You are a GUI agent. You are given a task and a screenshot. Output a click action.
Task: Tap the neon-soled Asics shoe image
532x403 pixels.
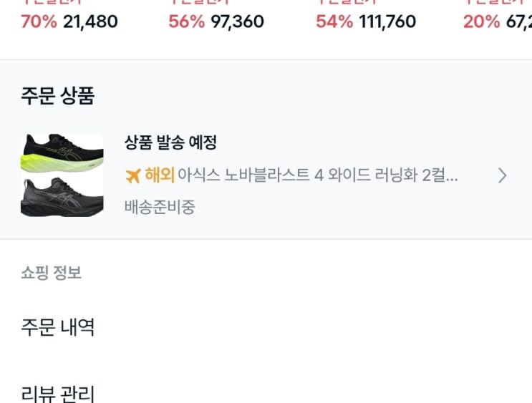[x=62, y=153]
